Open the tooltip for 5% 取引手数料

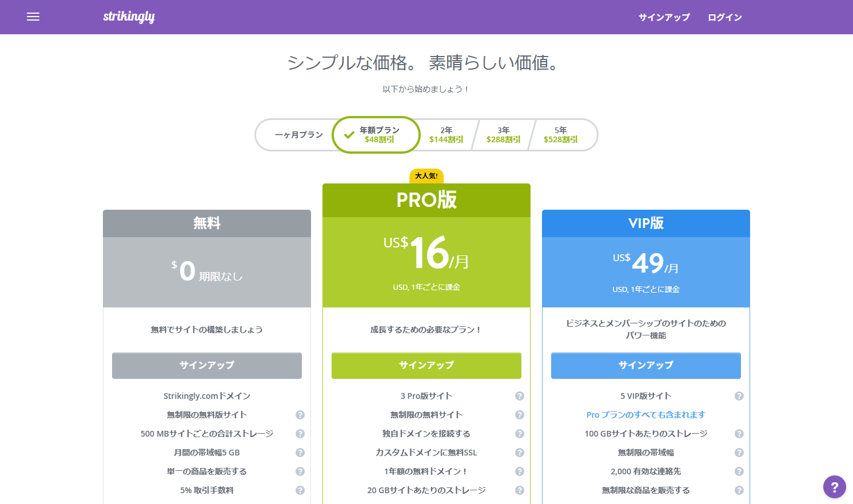tap(300, 490)
